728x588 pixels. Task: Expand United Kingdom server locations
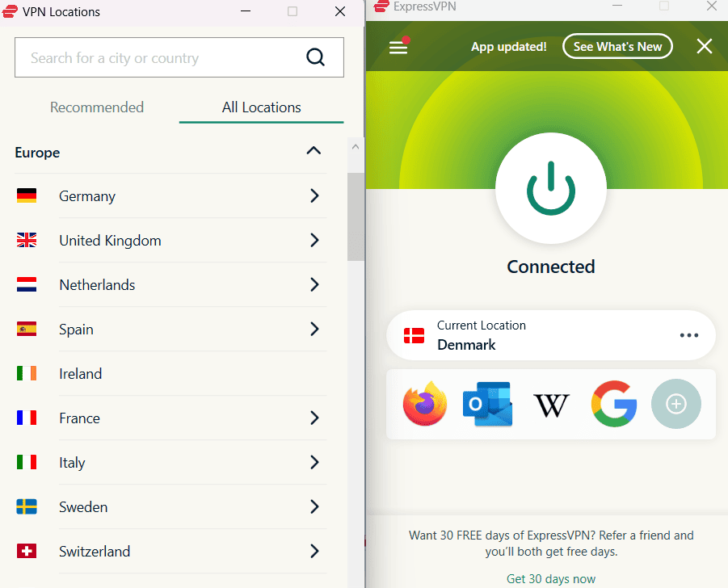[x=314, y=240]
